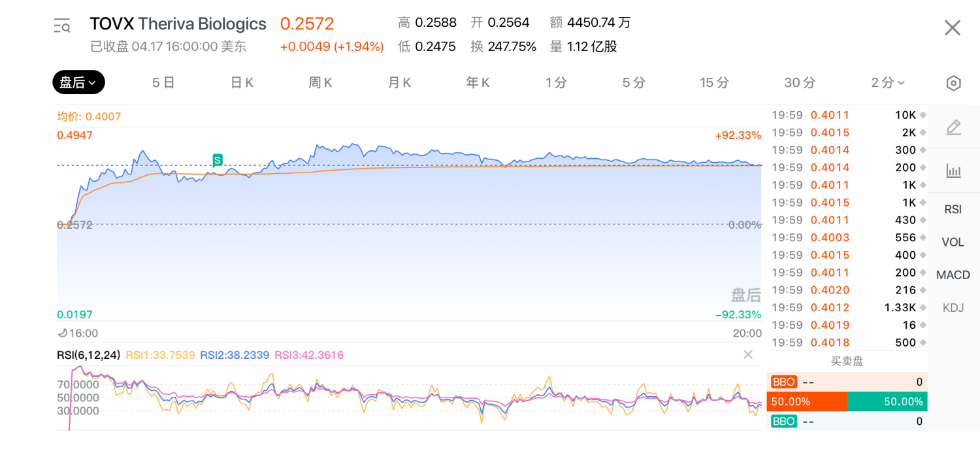Open chart settings hexagon icon
The image size is (980, 453).
[x=953, y=83]
